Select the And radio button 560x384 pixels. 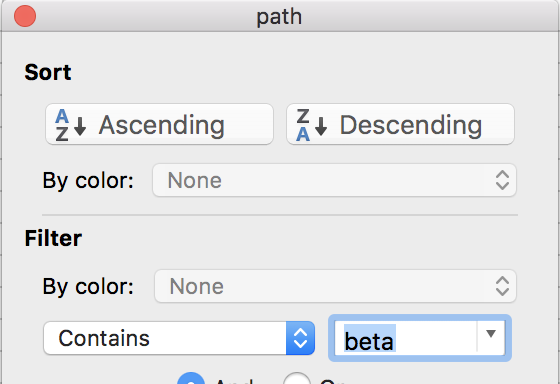[191, 379]
